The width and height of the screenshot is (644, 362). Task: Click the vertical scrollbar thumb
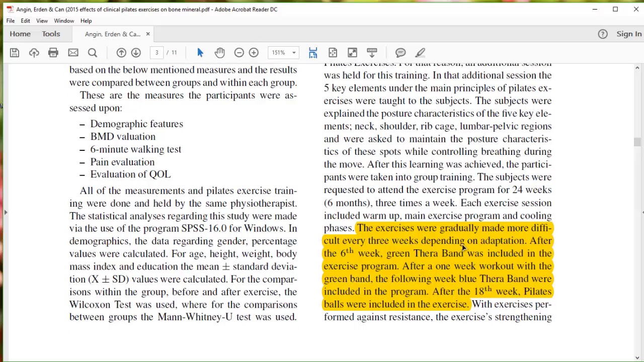click(x=637, y=143)
